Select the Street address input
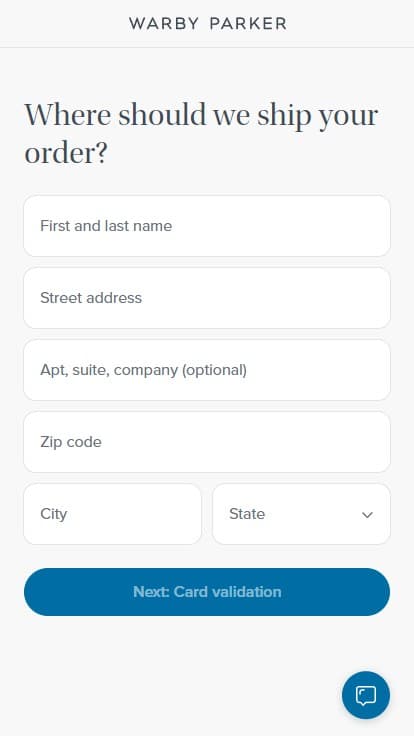 (x=207, y=298)
